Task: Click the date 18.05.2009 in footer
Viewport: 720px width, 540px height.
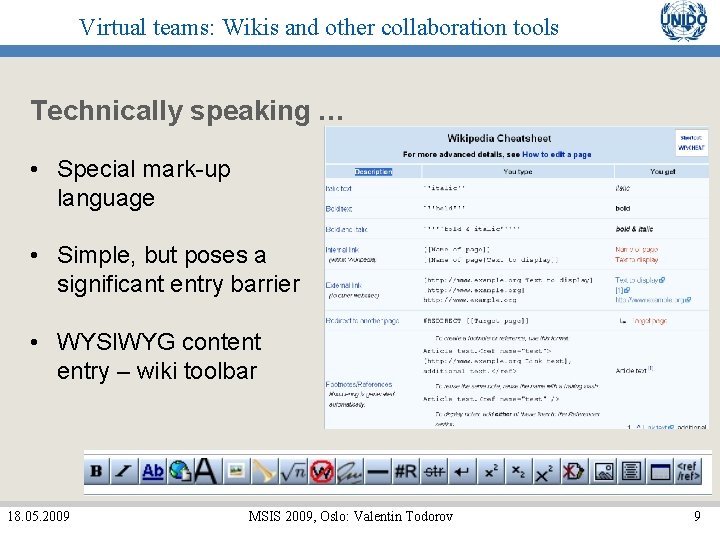Action: coord(39,516)
